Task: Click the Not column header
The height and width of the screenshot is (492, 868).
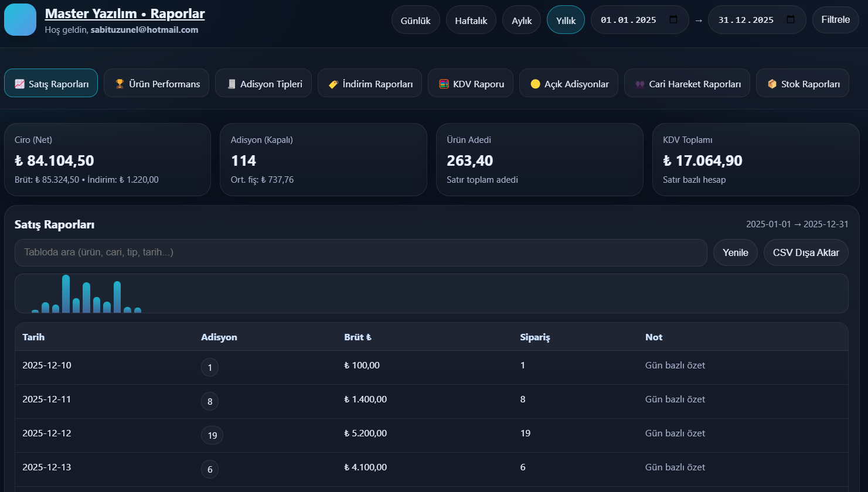Action: point(654,337)
